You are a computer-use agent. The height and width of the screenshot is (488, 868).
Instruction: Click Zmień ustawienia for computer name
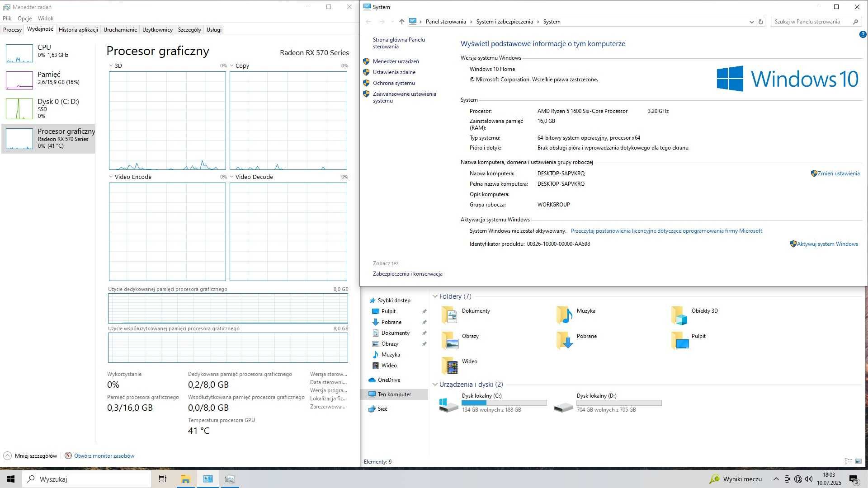pos(838,174)
